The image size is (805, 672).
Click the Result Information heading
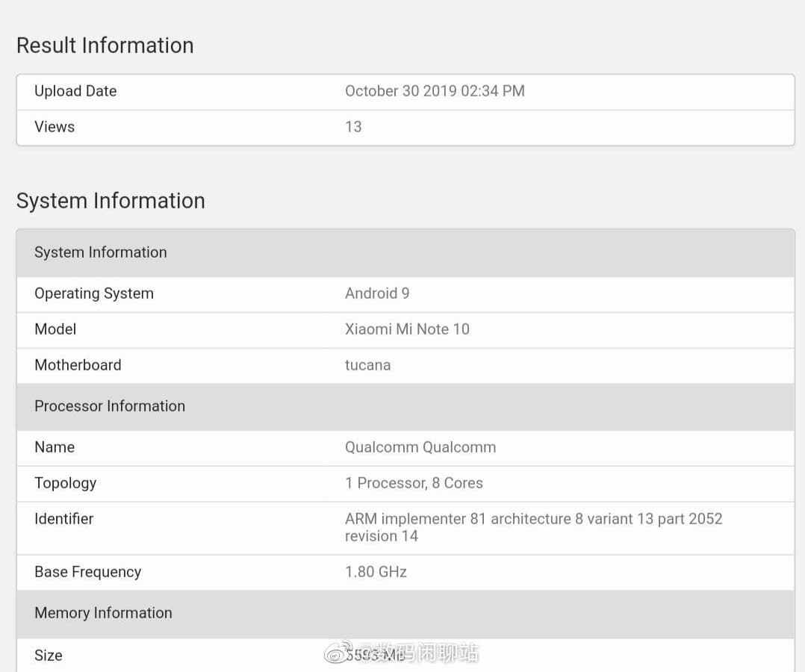click(105, 46)
